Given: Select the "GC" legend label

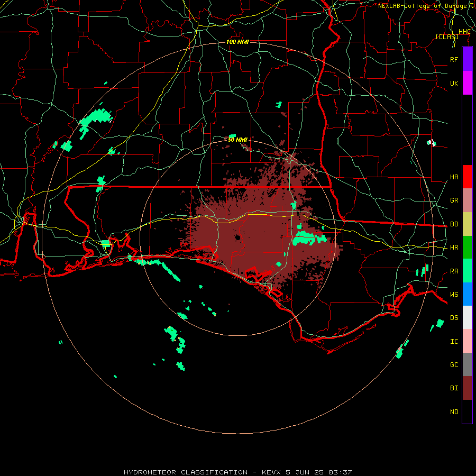Looking at the screenshot, I should (x=454, y=365).
